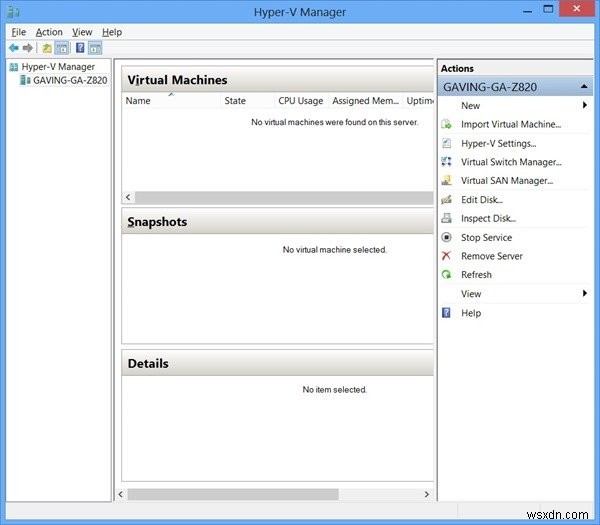
Task: Minimize the Hyper-V Manager window
Action: coord(528,10)
